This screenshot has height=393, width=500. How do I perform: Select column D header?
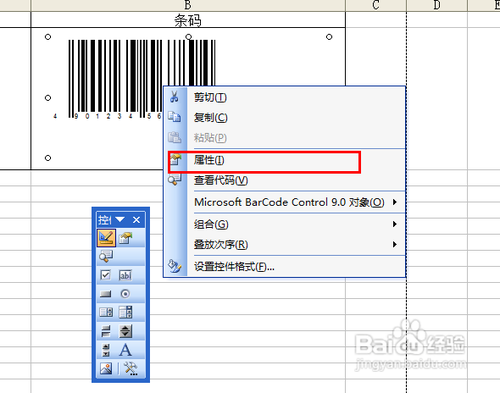[437, 5]
